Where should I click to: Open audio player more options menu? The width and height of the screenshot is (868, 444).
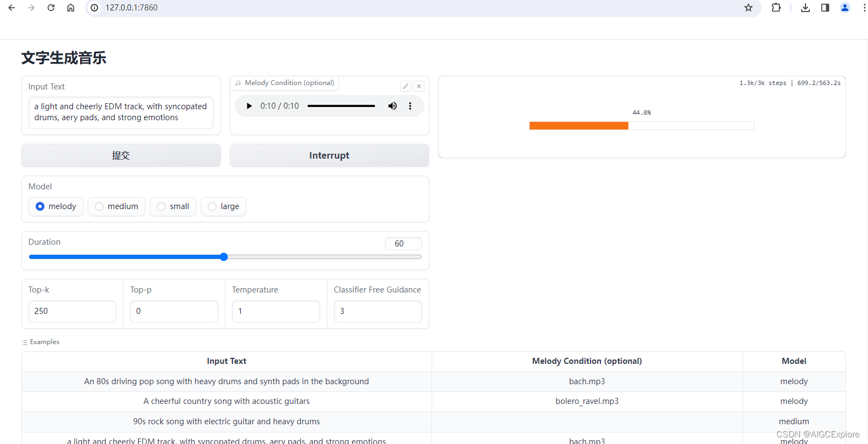pyautogui.click(x=410, y=106)
